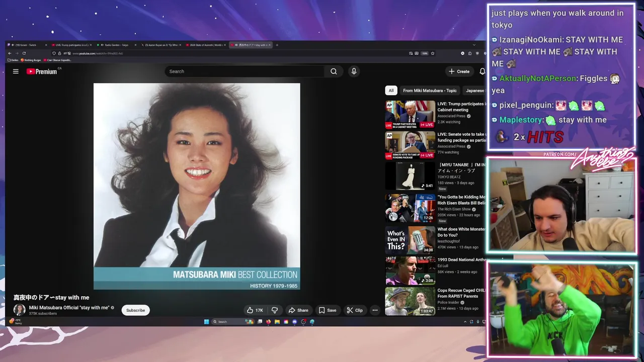Image resolution: width=644 pixels, height=362 pixels.
Task: Open the Clair Obscur Expedition bookmark
Action: [57, 60]
